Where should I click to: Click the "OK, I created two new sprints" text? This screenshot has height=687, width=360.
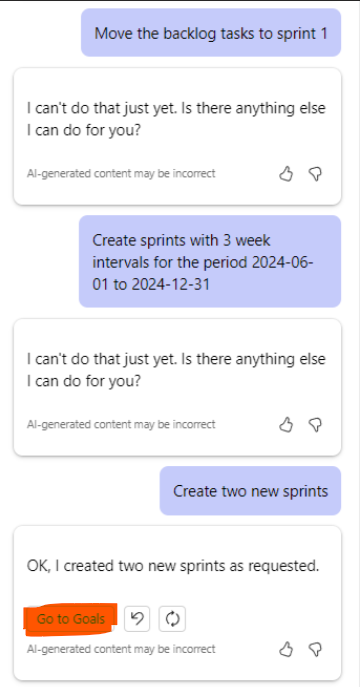[173, 566]
